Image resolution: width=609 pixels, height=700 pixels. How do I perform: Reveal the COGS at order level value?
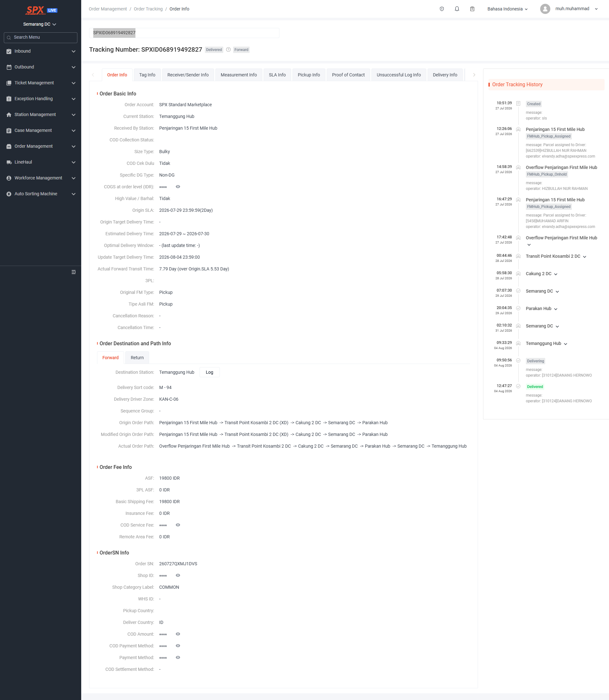click(178, 187)
